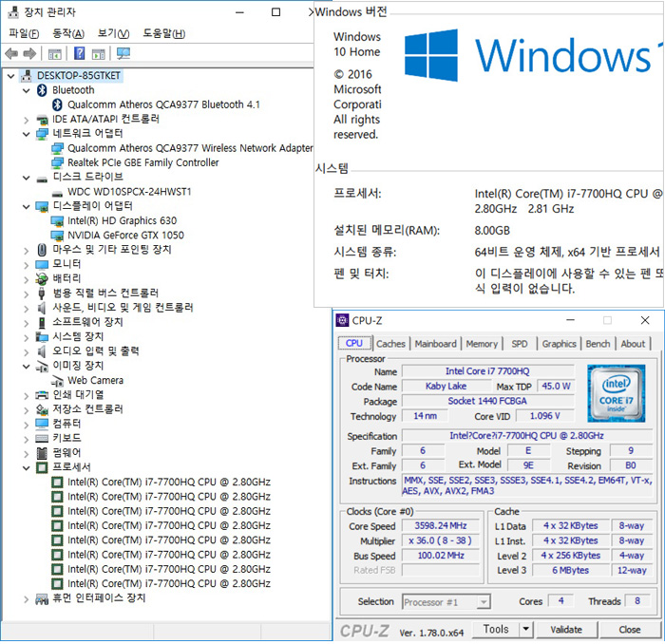
Task: Click the 휴먼 인터페이스 장치 icon
Action: click(42, 598)
